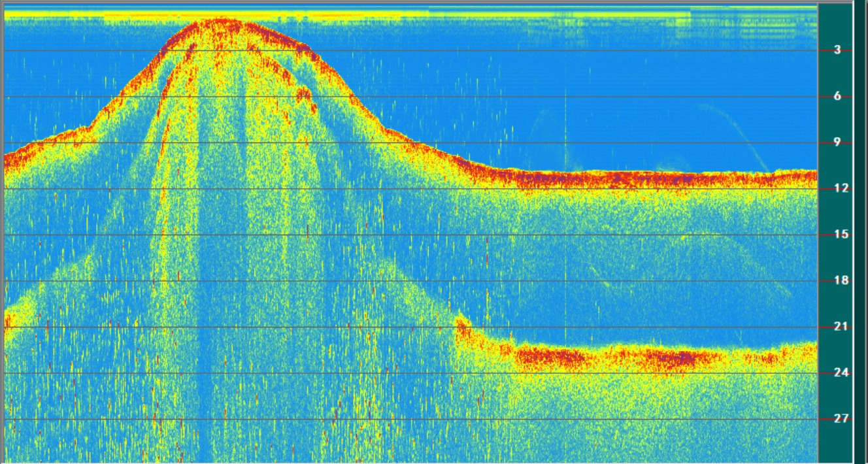Pick the flat red seabed echo at right
This screenshot has width=868, height=464.
(654, 178)
